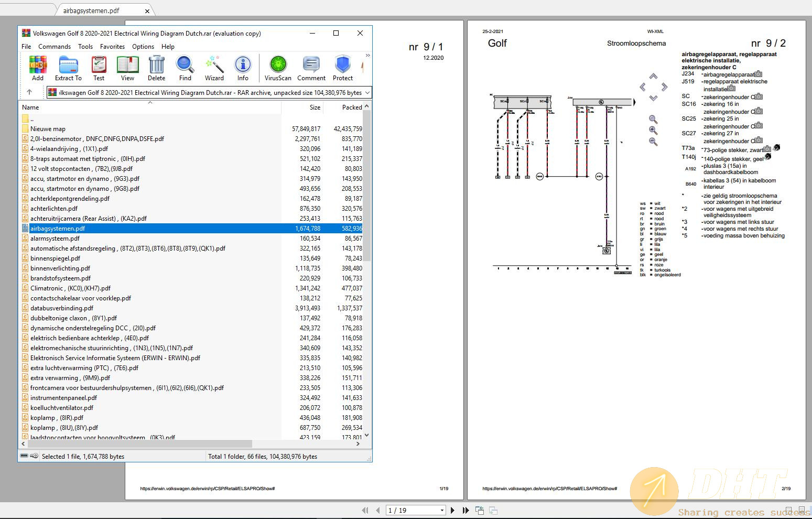
Task: Click the Extract To toolbar icon
Action: click(68, 69)
